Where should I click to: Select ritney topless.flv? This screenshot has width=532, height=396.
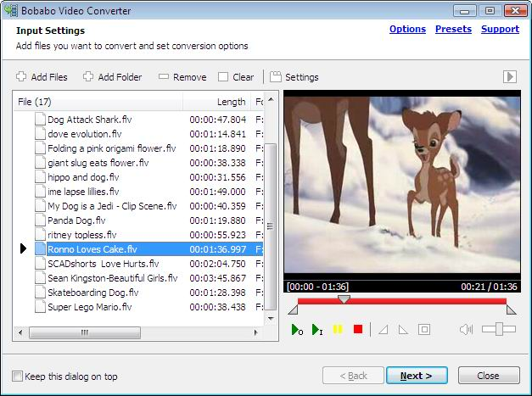[82, 235]
